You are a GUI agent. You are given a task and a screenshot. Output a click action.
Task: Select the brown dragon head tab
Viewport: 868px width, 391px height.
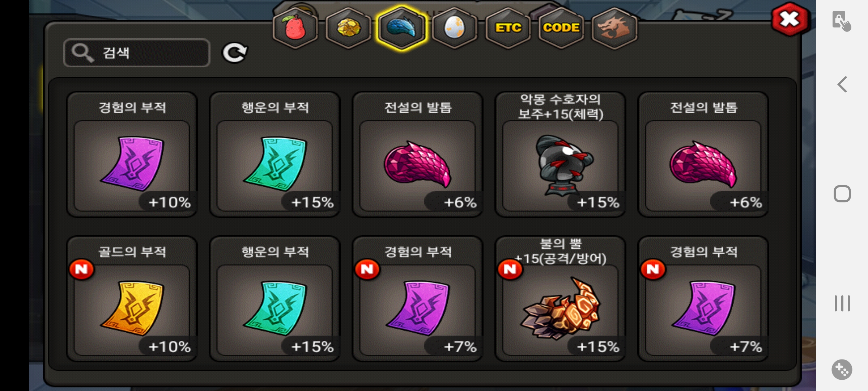pos(614,28)
